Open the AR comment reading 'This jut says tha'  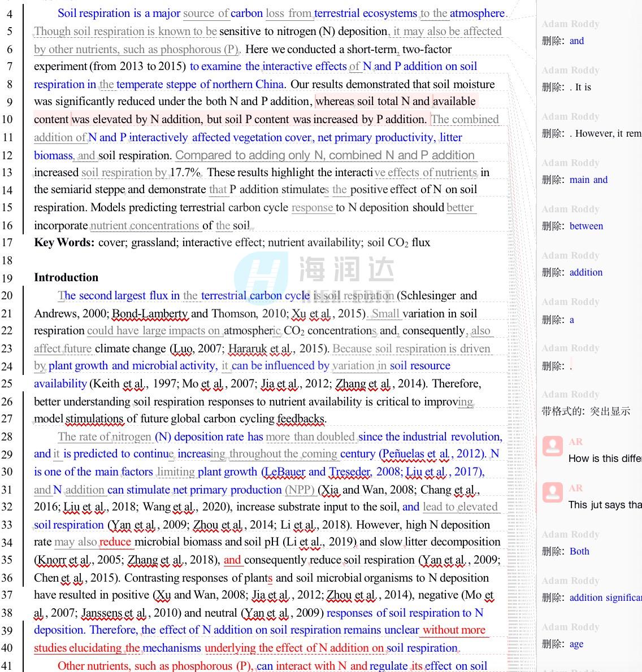pos(605,505)
